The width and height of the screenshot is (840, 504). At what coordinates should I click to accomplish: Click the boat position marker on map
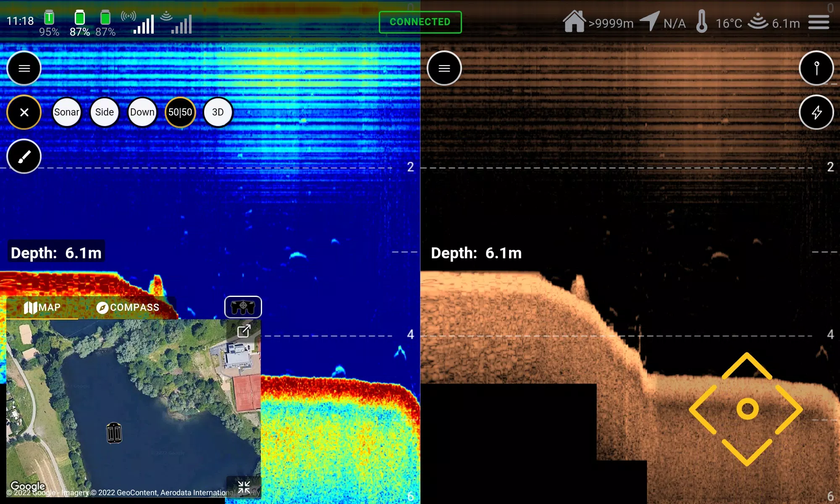coord(112,431)
